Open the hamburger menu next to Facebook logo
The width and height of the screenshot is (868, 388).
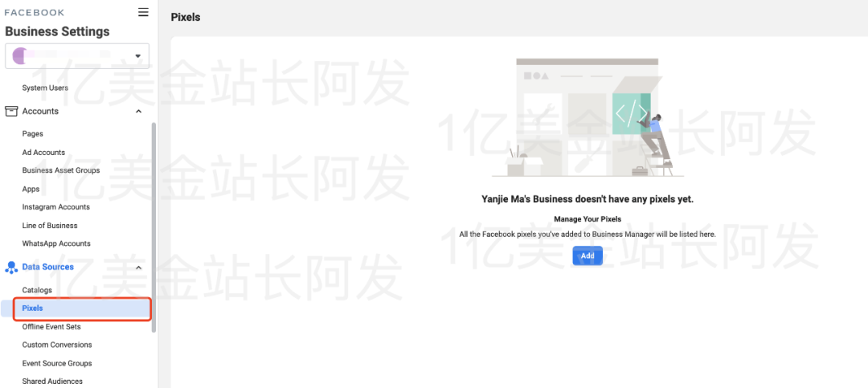143,12
